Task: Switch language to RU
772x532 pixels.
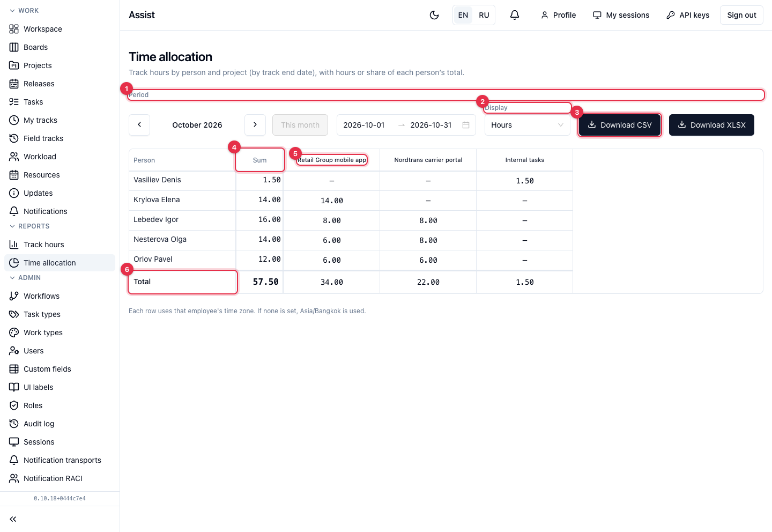Action: (484, 15)
